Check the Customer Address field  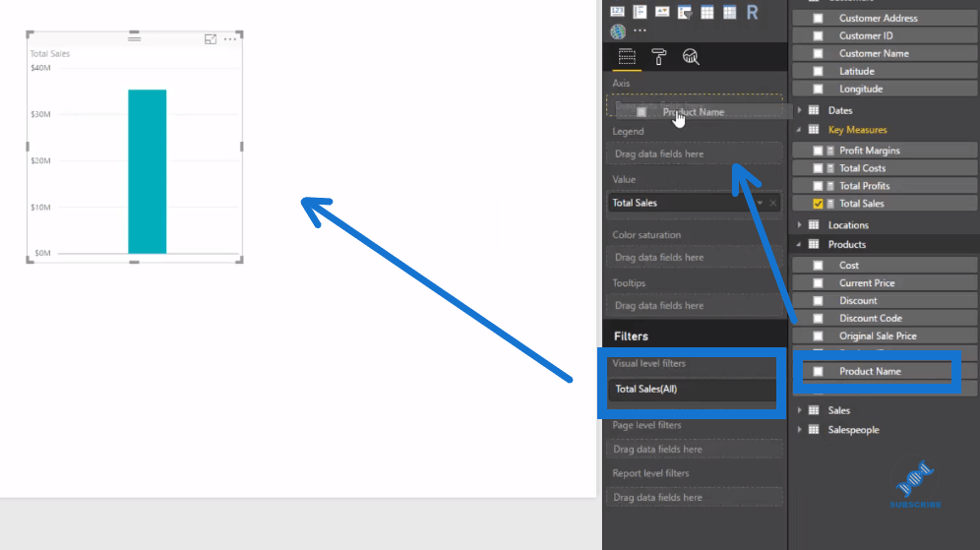818,18
